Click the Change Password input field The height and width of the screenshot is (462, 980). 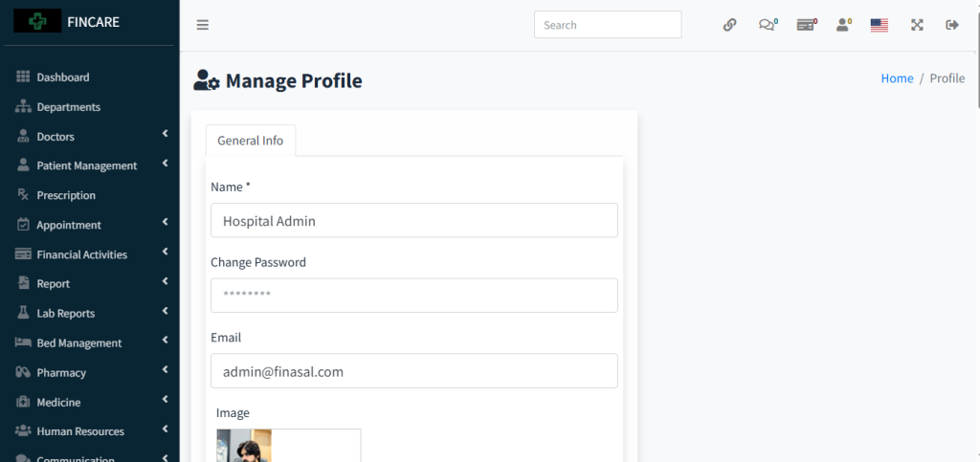[x=413, y=296]
